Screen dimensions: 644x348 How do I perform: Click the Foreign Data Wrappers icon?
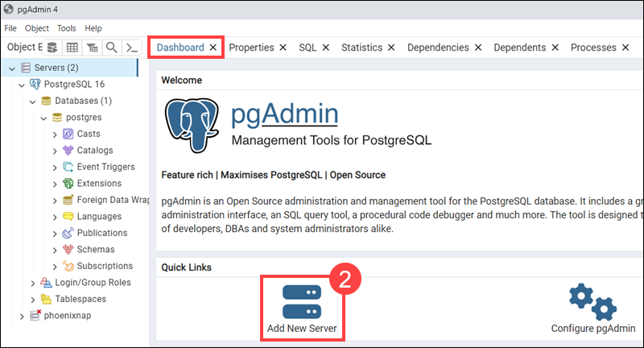coord(68,200)
